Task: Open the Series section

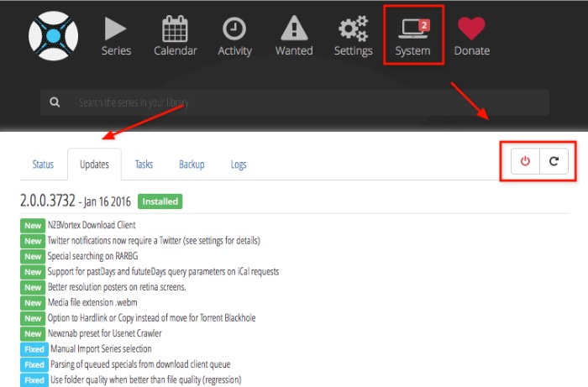Action: pos(116,37)
